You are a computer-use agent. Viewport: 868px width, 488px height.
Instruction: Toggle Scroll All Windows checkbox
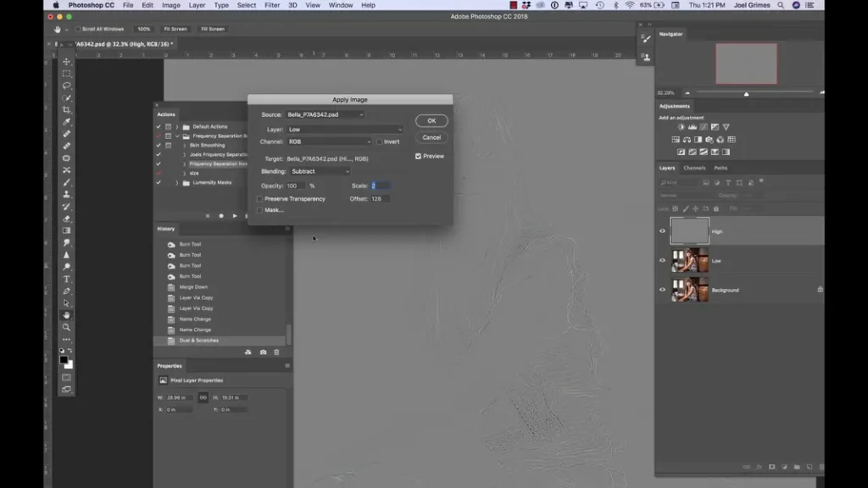[78, 30]
